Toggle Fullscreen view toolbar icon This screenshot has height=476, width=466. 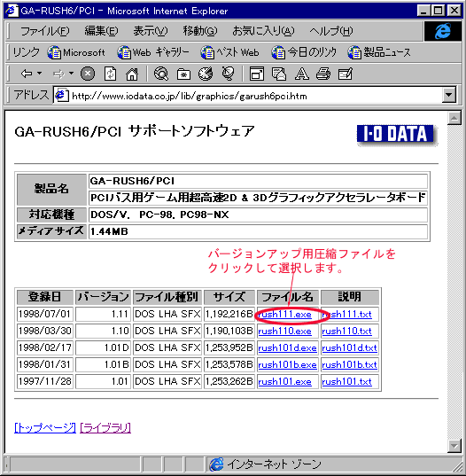(256, 74)
